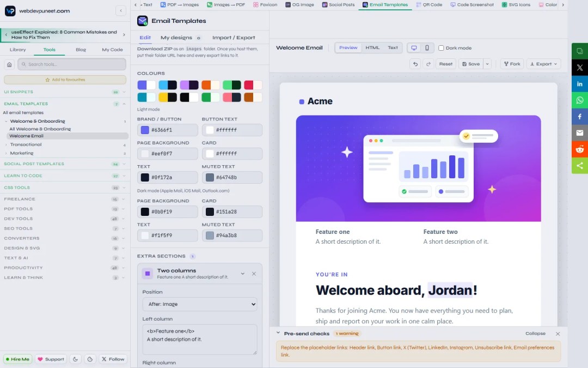This screenshot has width=588, height=368.
Task: Share on Reddit from the side share bar
Action: click(x=580, y=149)
